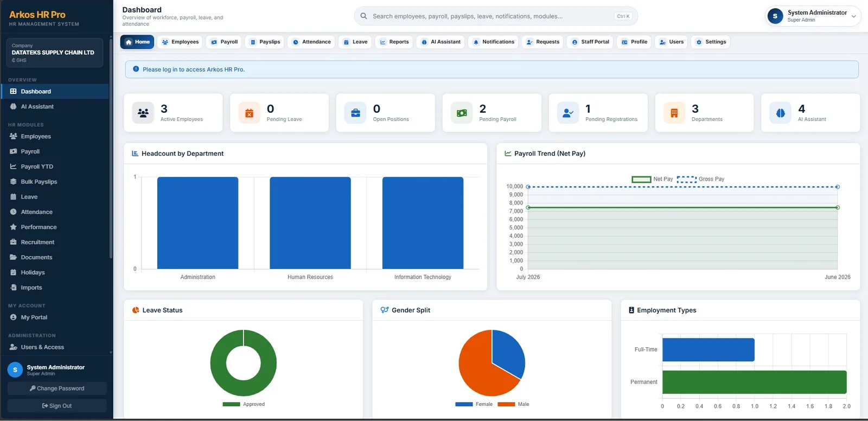This screenshot has height=421, width=868.
Task: Click the sidebar Imports file icon
Action: point(13,288)
